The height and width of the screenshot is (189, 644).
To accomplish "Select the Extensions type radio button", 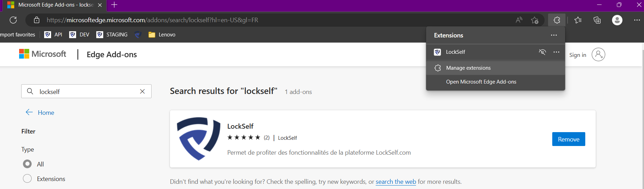I will click(27, 179).
